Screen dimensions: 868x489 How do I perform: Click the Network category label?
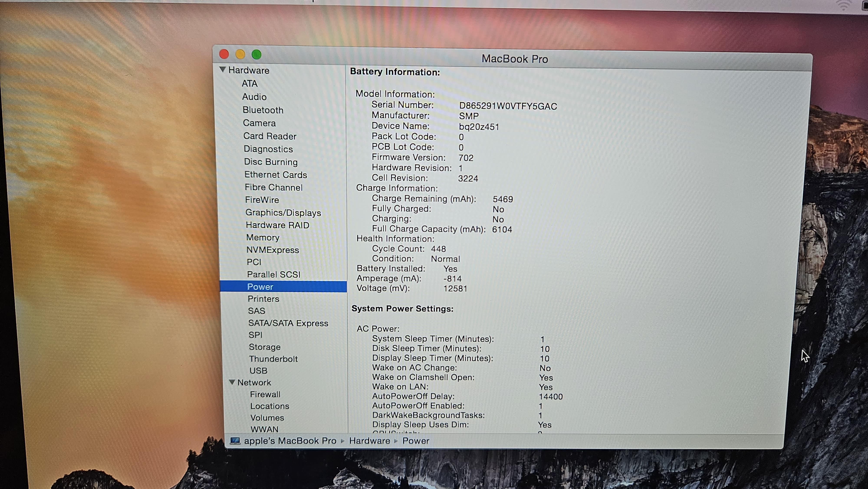[x=254, y=382]
